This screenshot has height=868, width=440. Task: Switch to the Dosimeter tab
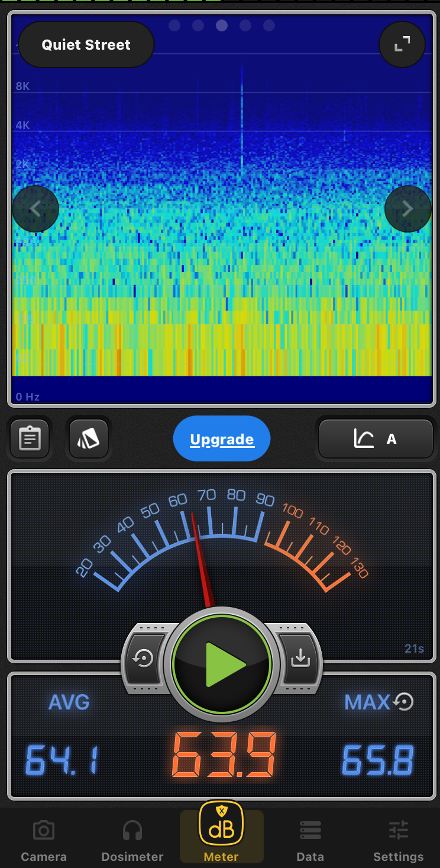point(132,840)
